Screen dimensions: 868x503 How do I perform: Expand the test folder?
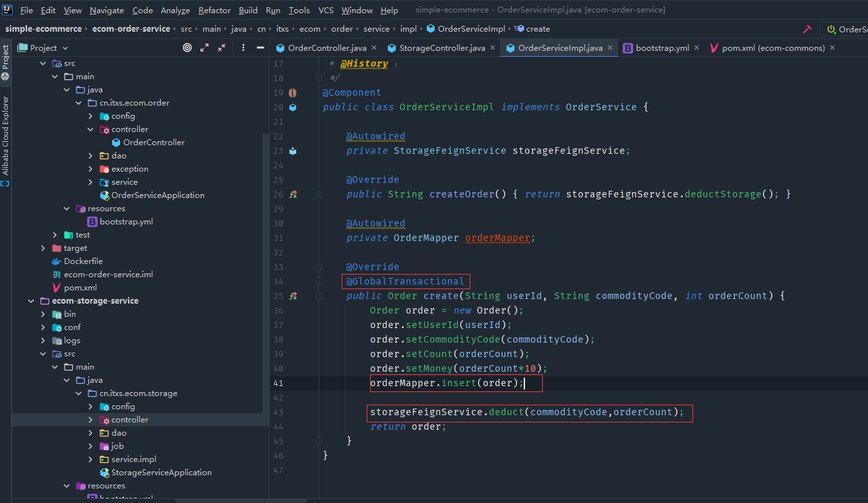[55, 235]
